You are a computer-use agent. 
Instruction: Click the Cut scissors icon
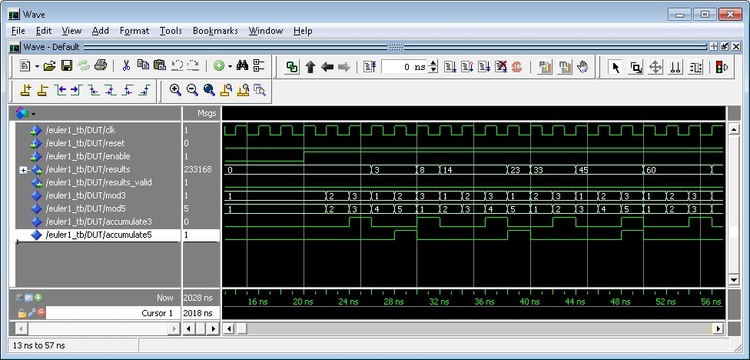coord(126,66)
